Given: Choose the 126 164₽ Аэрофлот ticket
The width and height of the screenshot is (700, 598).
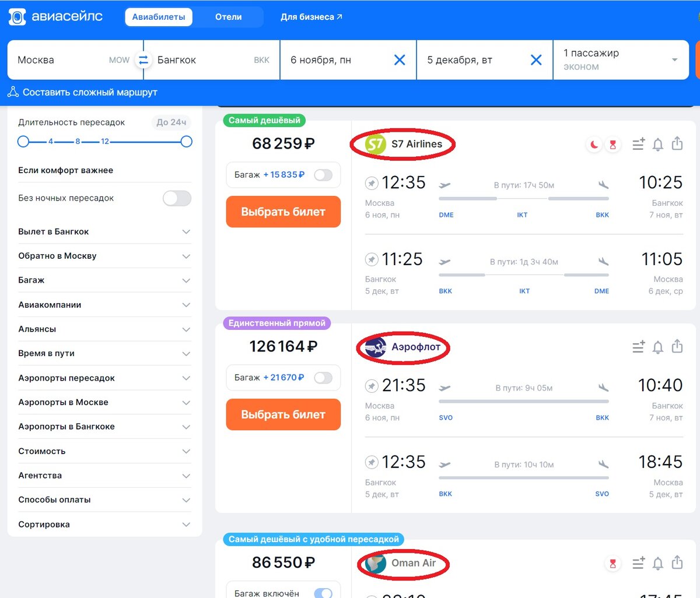Looking at the screenshot, I should [283, 414].
